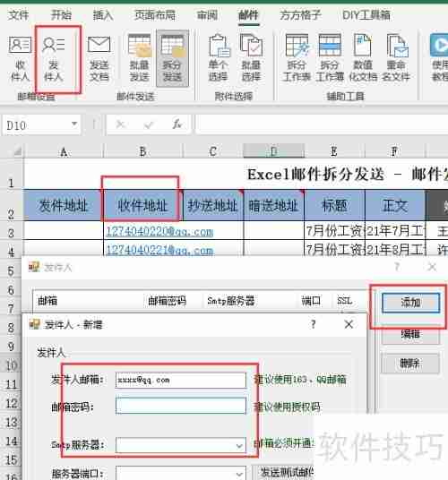448x480 pixels.
Task: Open the 文件 menu tab
Action: pos(19,14)
